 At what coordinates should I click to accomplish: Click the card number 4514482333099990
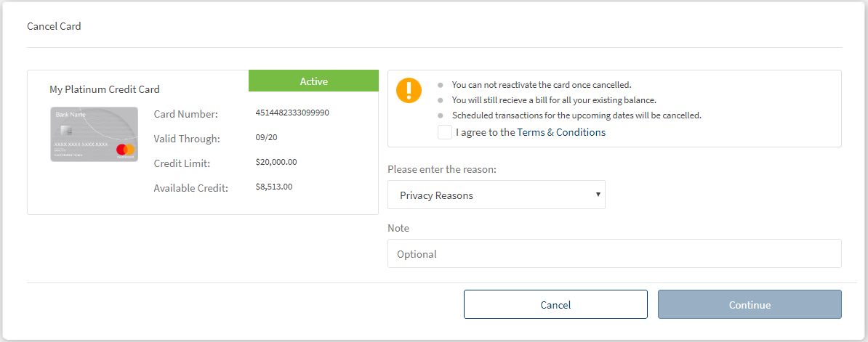click(x=292, y=113)
